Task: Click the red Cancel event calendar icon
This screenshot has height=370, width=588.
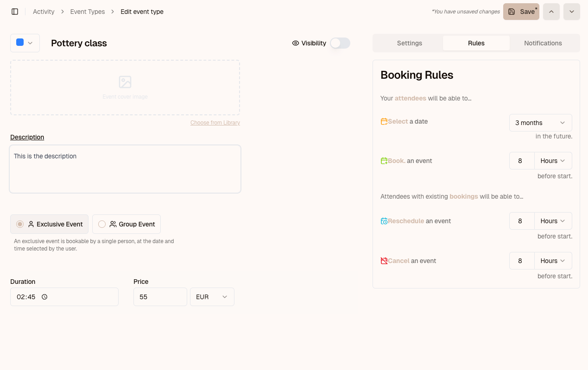Action: pos(384,260)
